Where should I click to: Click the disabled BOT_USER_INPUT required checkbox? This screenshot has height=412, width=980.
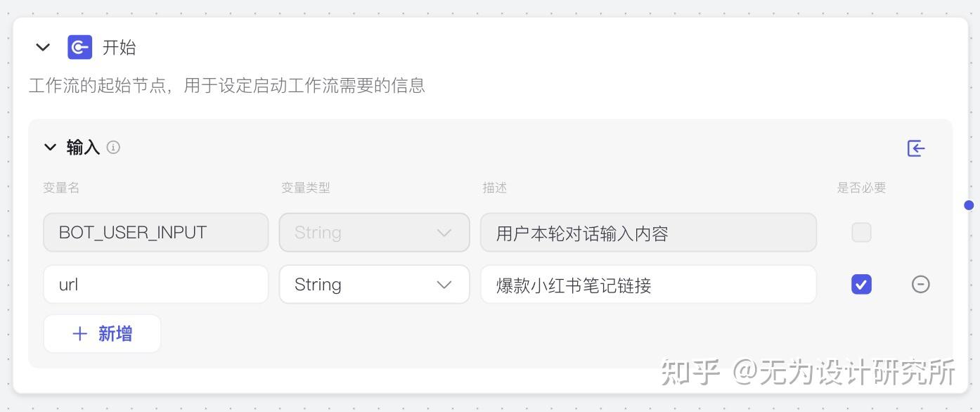coord(861,232)
